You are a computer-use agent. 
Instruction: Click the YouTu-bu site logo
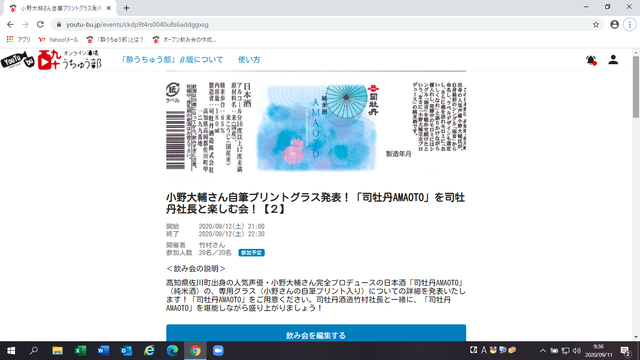[x=51, y=60]
